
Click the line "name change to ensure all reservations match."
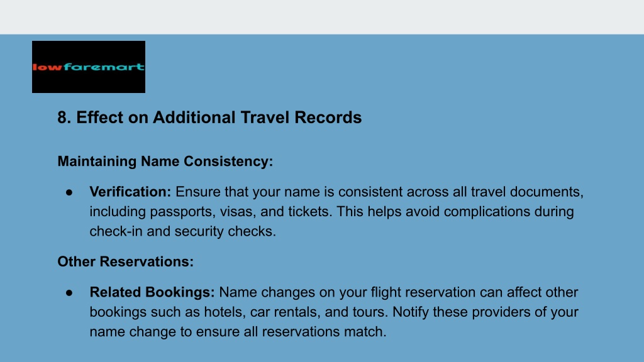click(238, 332)
